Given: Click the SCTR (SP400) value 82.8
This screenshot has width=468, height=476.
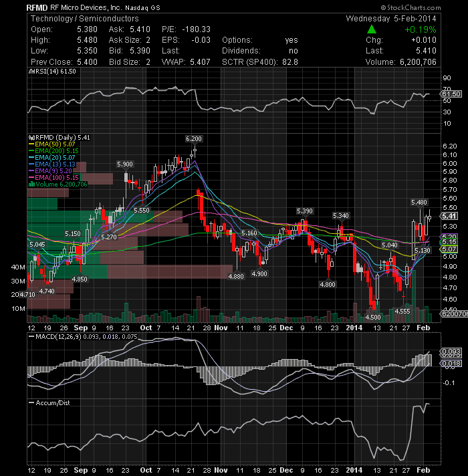Looking at the screenshot, I should click(290, 62).
